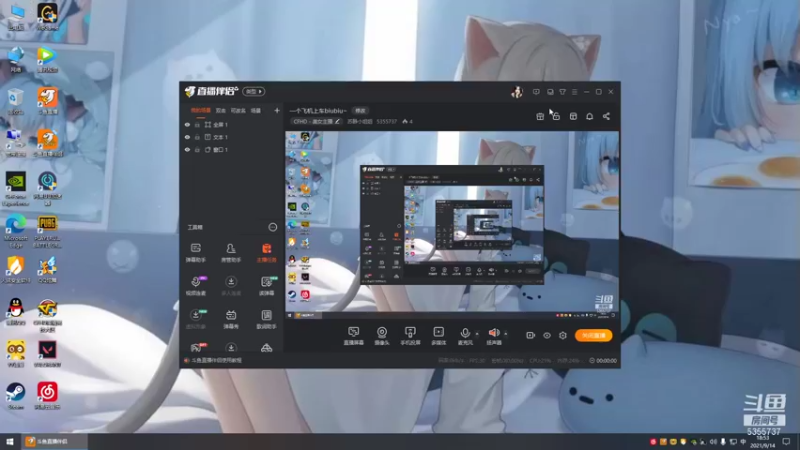Screen dimensions: 800x450
Task: Switch to the third scene tab
Action: pyautogui.click(x=238, y=110)
